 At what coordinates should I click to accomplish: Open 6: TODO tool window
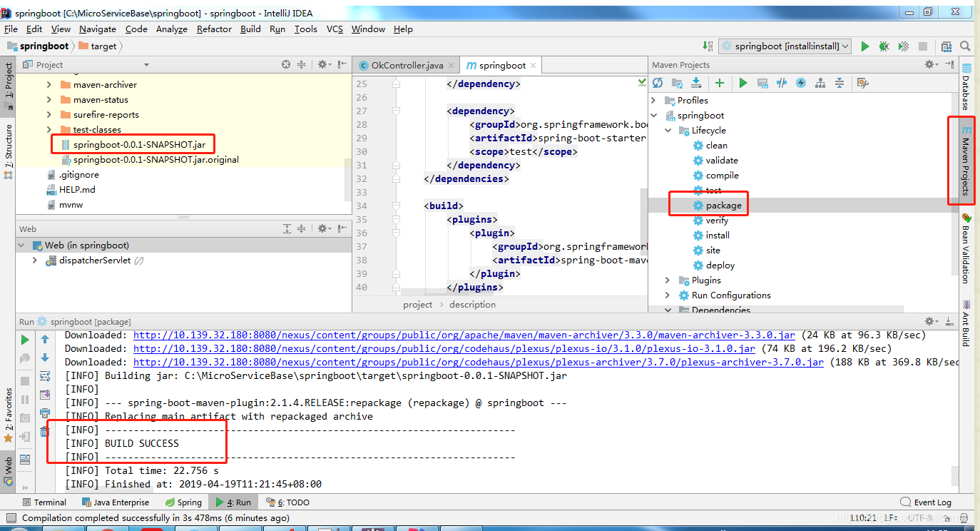(287, 502)
